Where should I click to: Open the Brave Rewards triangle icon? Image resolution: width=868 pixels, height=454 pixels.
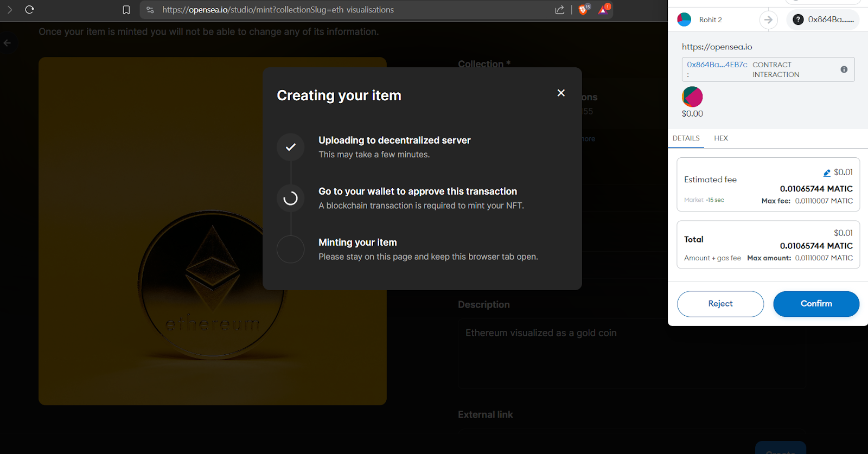point(603,10)
